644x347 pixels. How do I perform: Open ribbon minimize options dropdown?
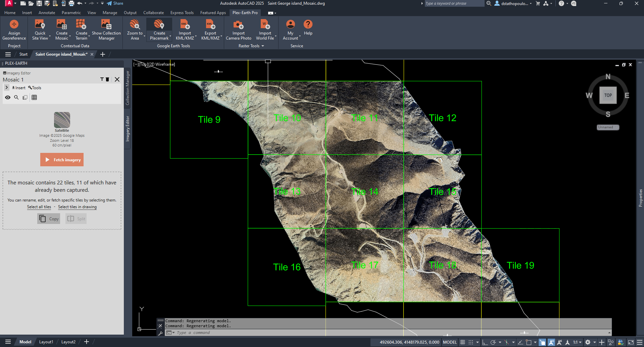pyautogui.click(x=275, y=13)
